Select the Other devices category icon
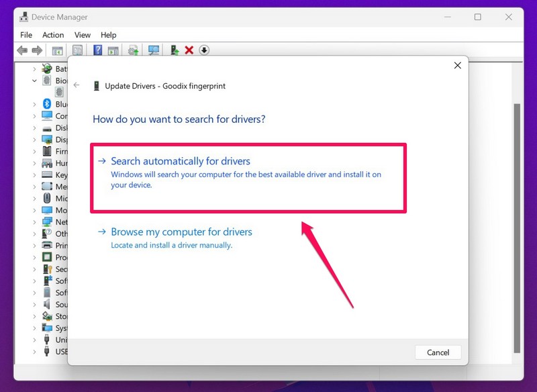Image resolution: width=537 pixels, height=392 pixels. pyautogui.click(x=47, y=234)
